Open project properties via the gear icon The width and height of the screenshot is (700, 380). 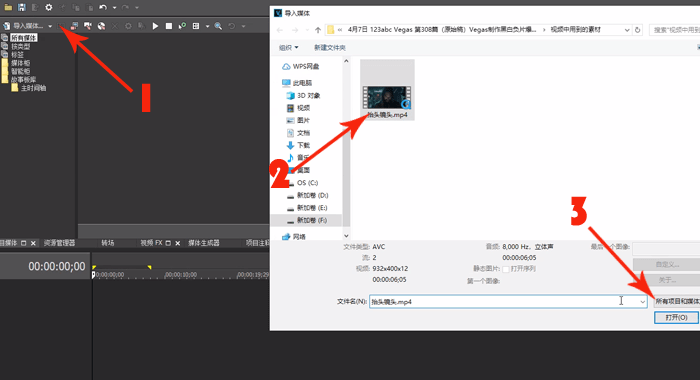(49, 7)
